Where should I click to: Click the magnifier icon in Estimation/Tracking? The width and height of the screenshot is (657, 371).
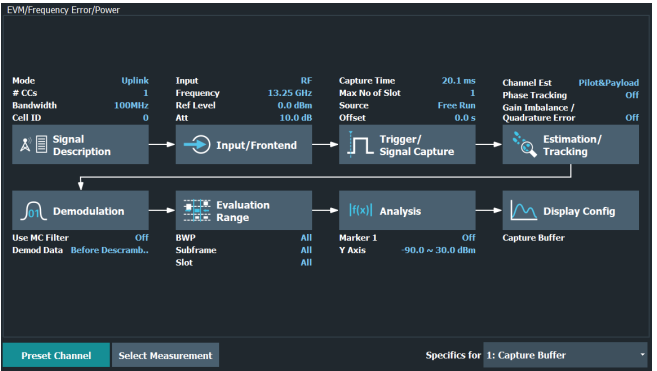(x=524, y=145)
